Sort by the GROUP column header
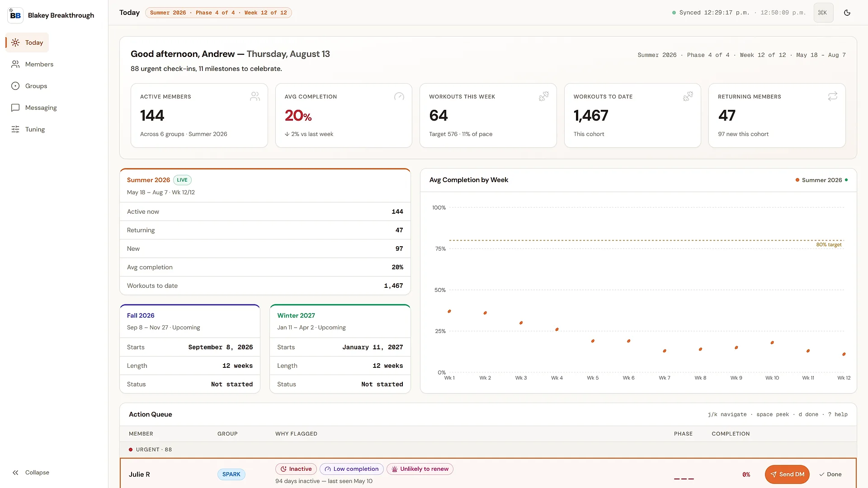This screenshot has width=868, height=488. (x=227, y=434)
